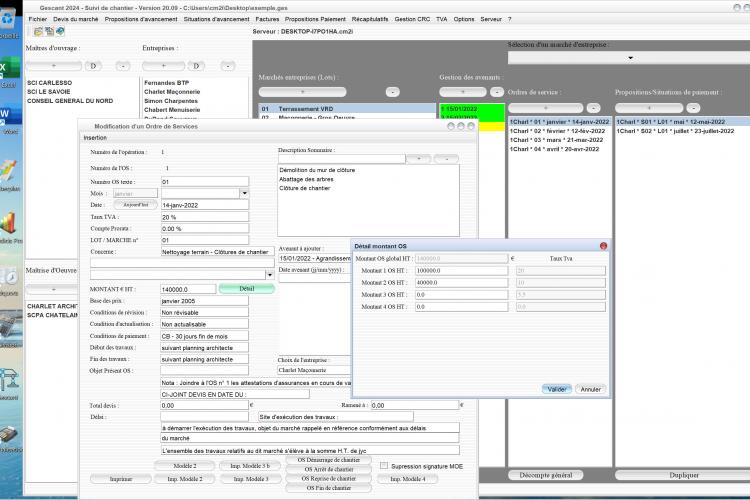The width and height of the screenshot is (750, 500).
Task: Add a Description Sommaire item with plus button
Action: pyautogui.click(x=419, y=158)
